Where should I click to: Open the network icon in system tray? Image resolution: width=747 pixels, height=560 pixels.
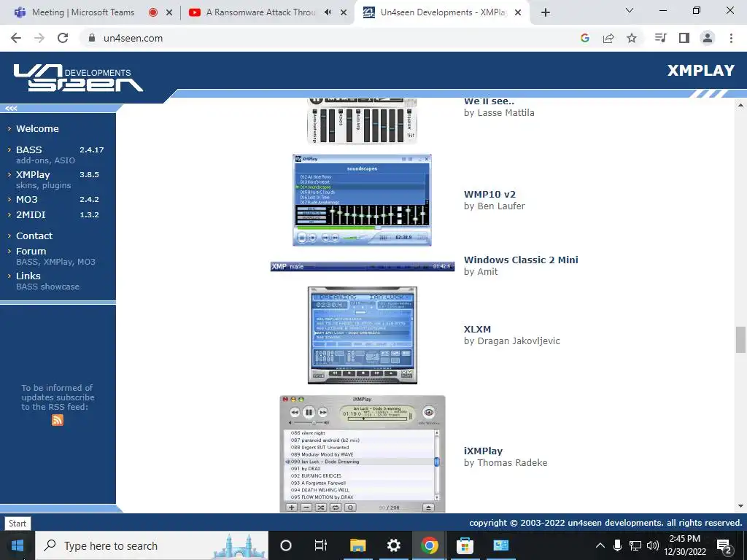point(635,545)
